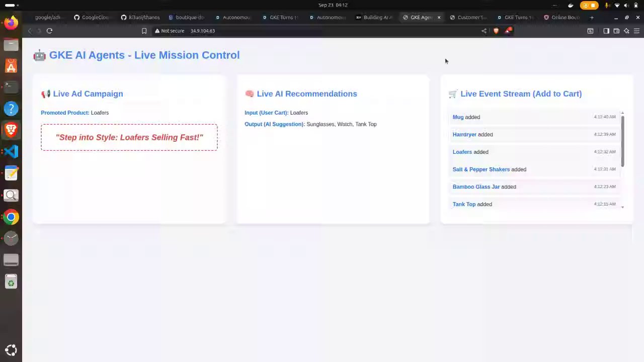Stop screen recording indicator
Screen dimensions: 644x362
click(589, 5)
